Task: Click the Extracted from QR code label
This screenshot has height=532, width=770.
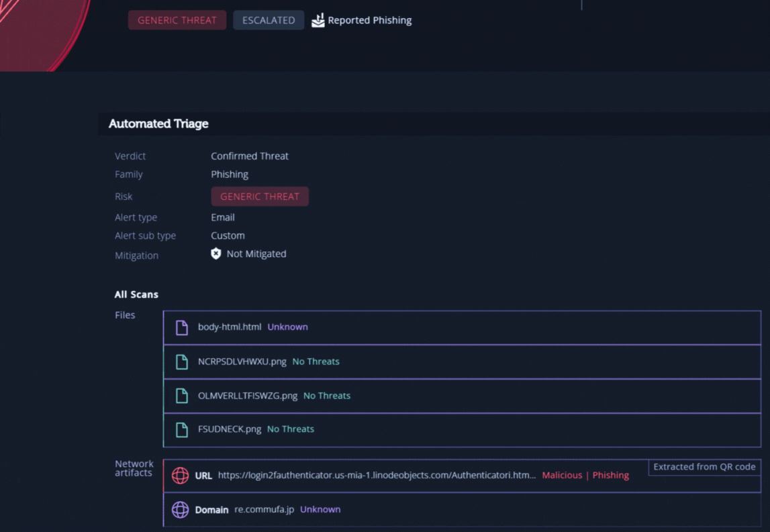Action: tap(704, 467)
